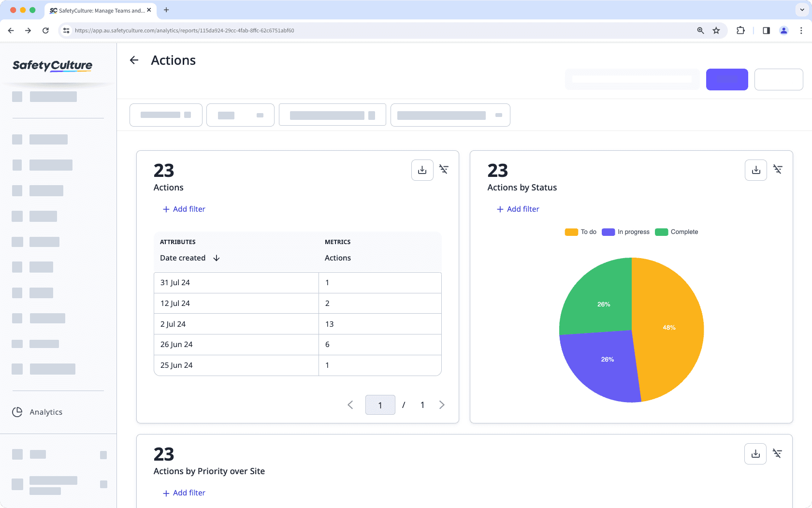
Task: Clear filters on the Actions card
Action: coord(444,170)
